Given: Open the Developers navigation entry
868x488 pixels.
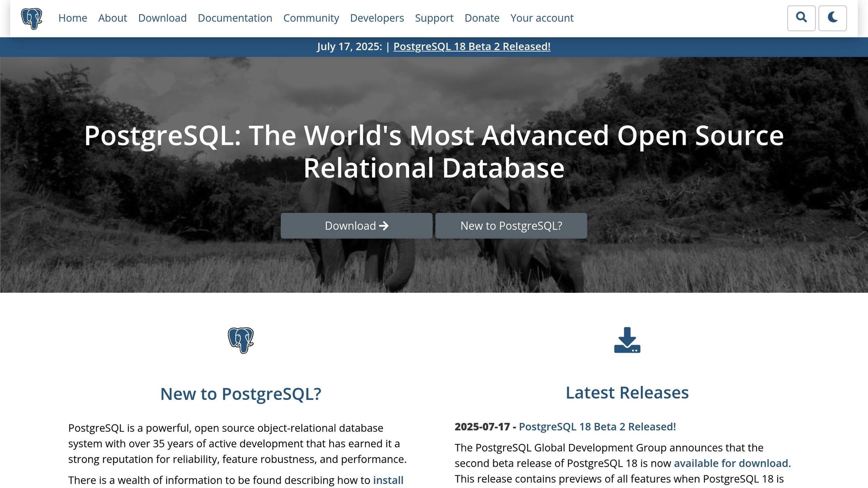Looking at the screenshot, I should [x=377, y=18].
